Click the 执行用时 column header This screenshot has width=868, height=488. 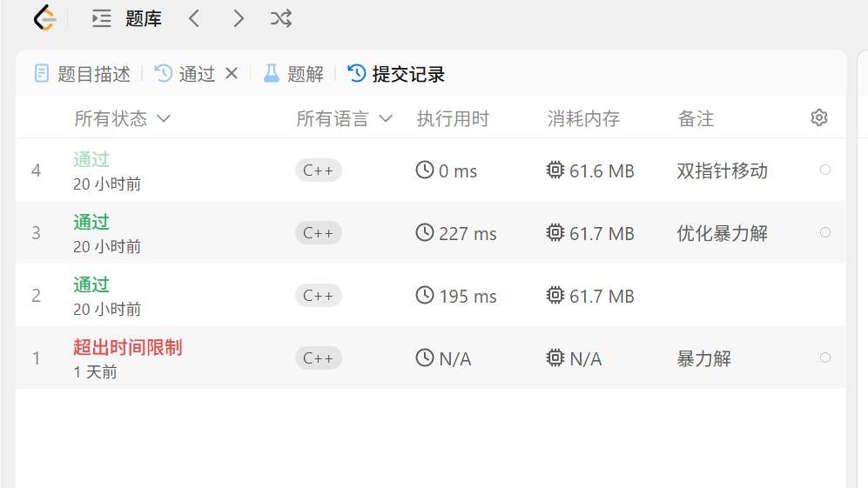(x=453, y=118)
